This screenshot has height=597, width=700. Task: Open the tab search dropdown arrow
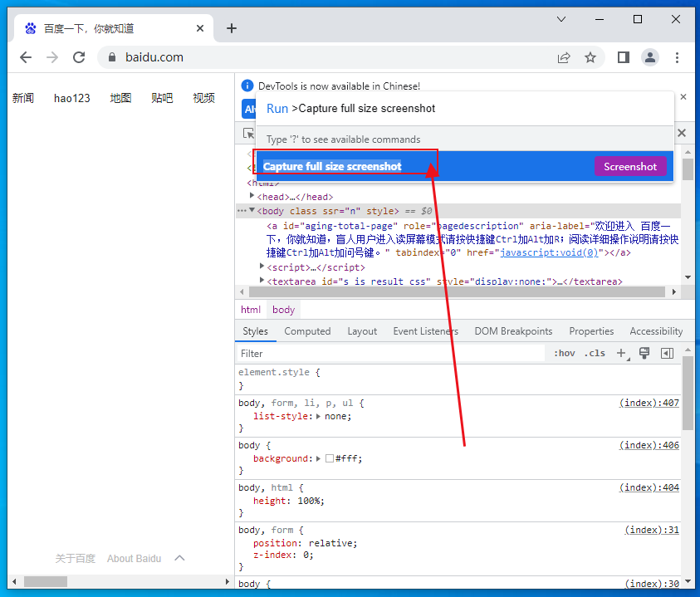point(561,19)
